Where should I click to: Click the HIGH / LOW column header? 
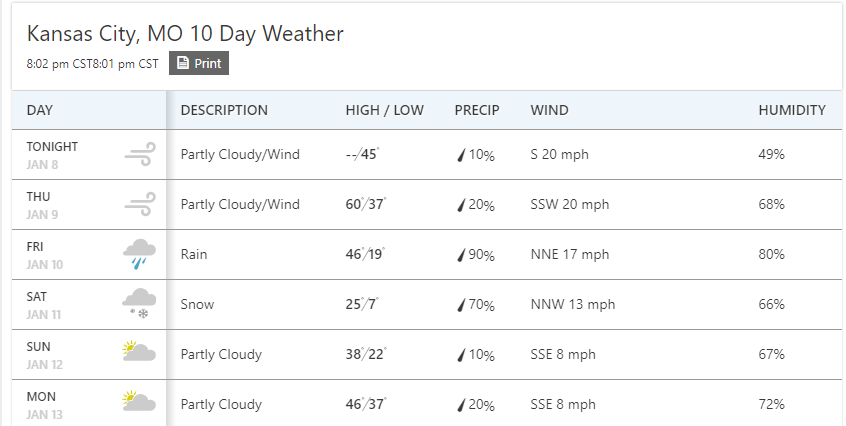pos(384,110)
